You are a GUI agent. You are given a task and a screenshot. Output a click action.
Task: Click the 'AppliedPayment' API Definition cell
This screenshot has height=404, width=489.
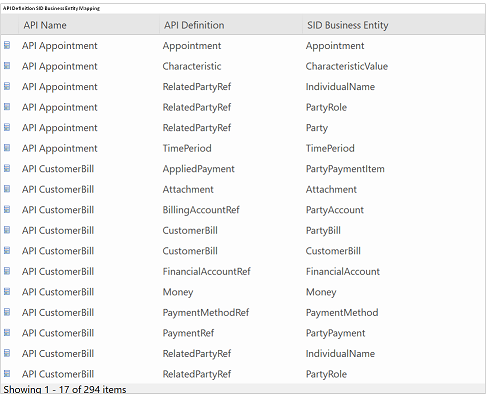pos(198,169)
